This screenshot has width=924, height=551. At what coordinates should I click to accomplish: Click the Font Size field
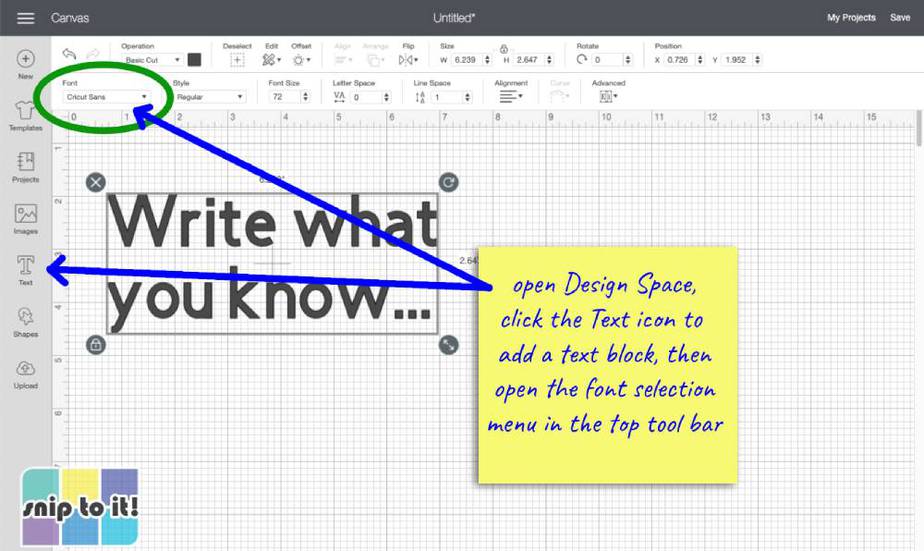285,97
